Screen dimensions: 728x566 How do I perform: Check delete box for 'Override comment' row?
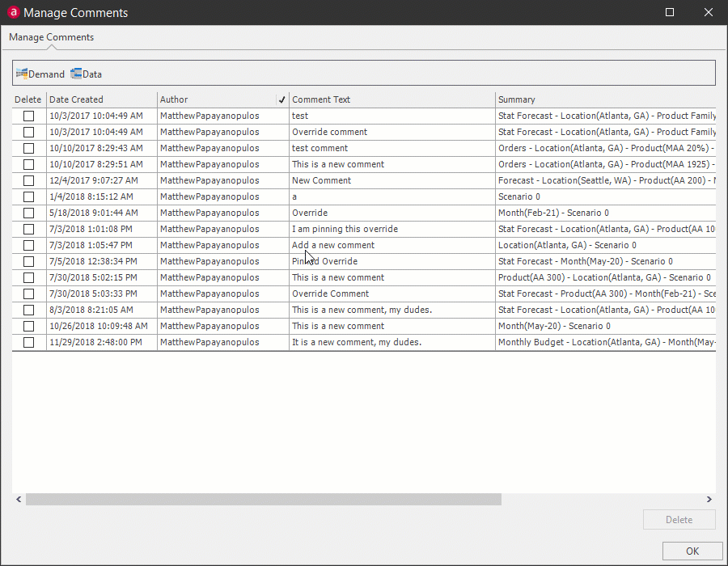(x=29, y=133)
